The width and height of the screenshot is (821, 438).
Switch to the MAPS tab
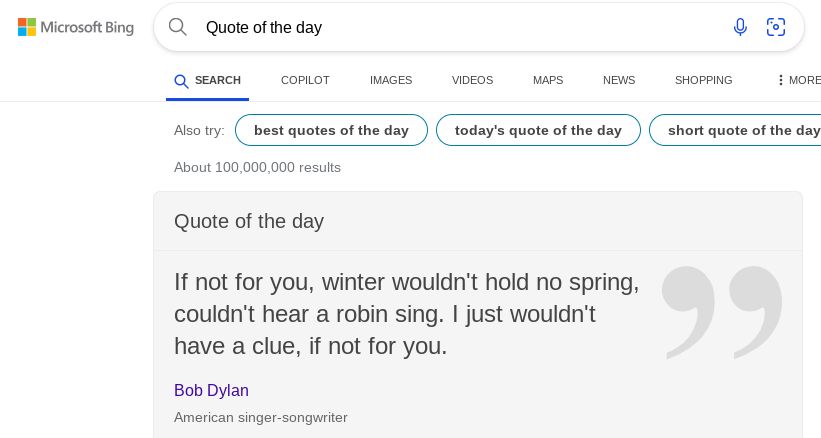pyautogui.click(x=548, y=80)
